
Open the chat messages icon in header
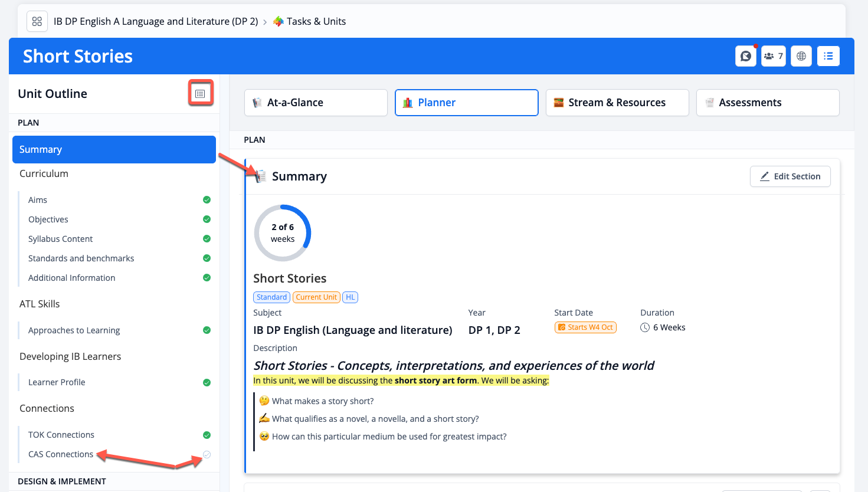coord(746,56)
